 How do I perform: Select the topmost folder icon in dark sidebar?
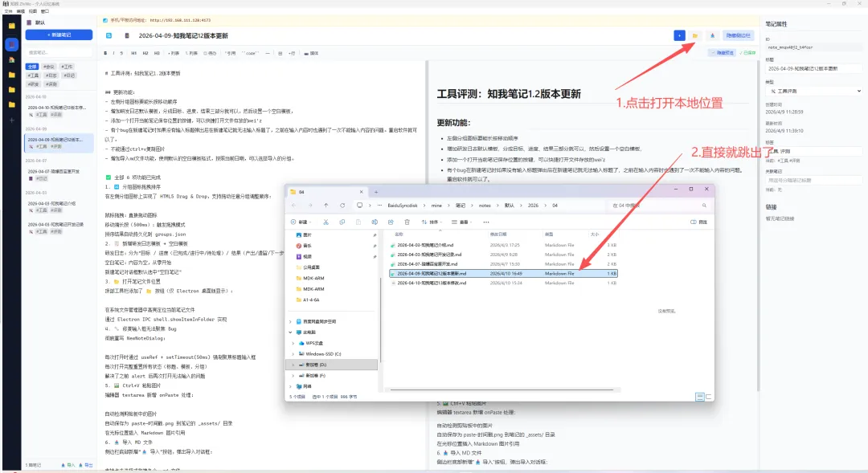11,26
